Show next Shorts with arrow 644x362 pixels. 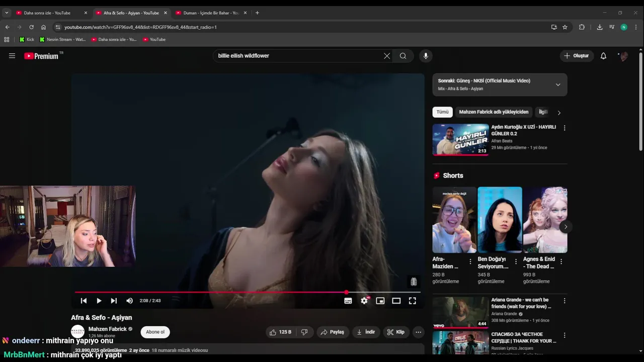566,227
